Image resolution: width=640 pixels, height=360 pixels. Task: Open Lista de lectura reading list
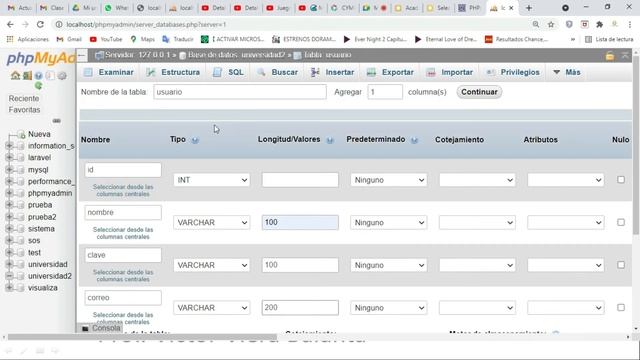tap(609, 39)
